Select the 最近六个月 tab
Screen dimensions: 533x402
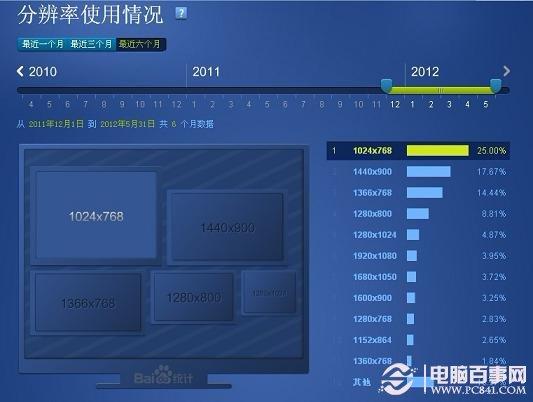point(140,44)
